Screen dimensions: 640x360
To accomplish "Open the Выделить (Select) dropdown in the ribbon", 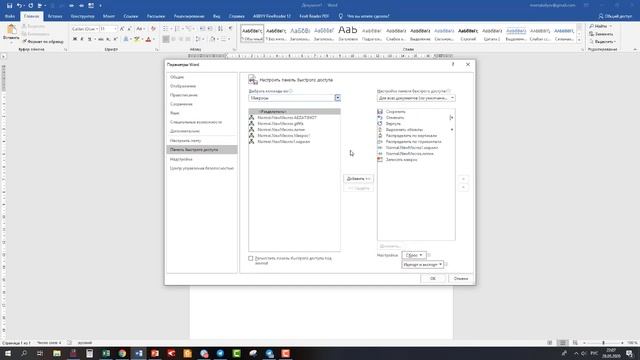I will pyautogui.click(x=602, y=42).
